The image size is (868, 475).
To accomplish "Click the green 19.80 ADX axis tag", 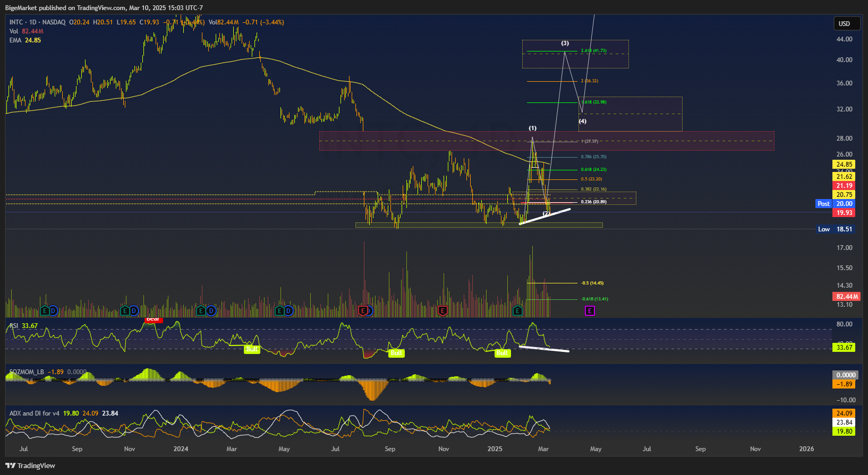I will (x=844, y=431).
